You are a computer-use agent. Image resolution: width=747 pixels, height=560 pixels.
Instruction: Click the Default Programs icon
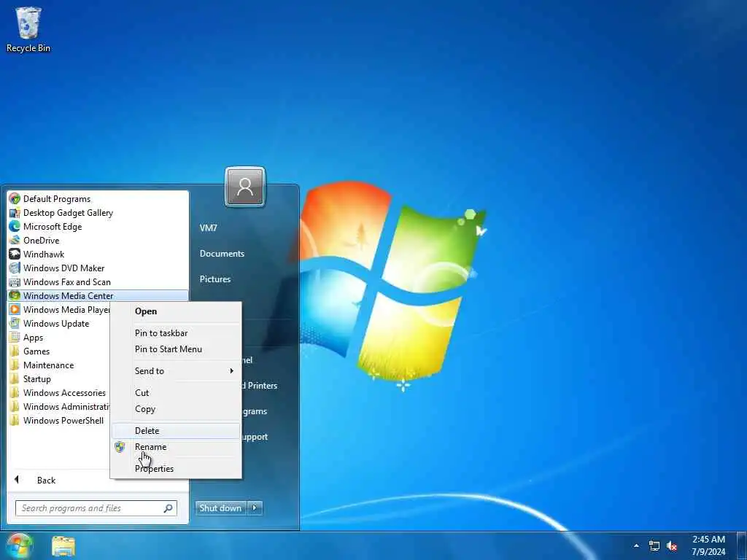point(15,198)
